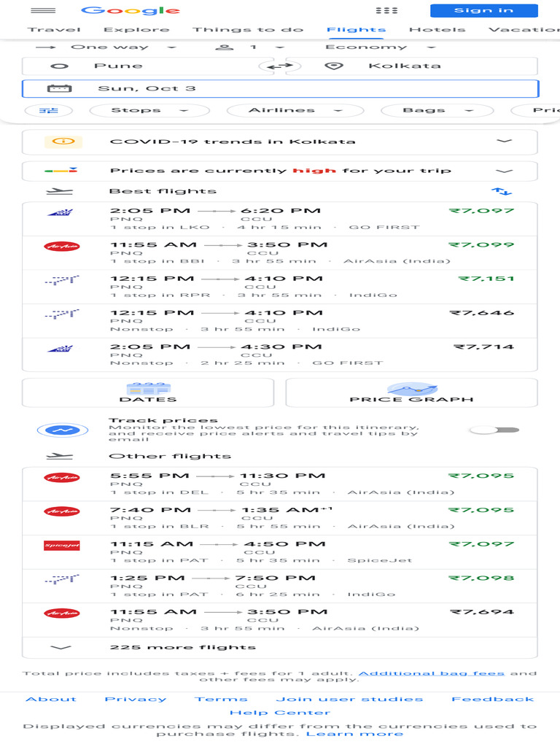The height and width of the screenshot is (747, 560).
Task: Open the Dates grid view
Action: 148,392
